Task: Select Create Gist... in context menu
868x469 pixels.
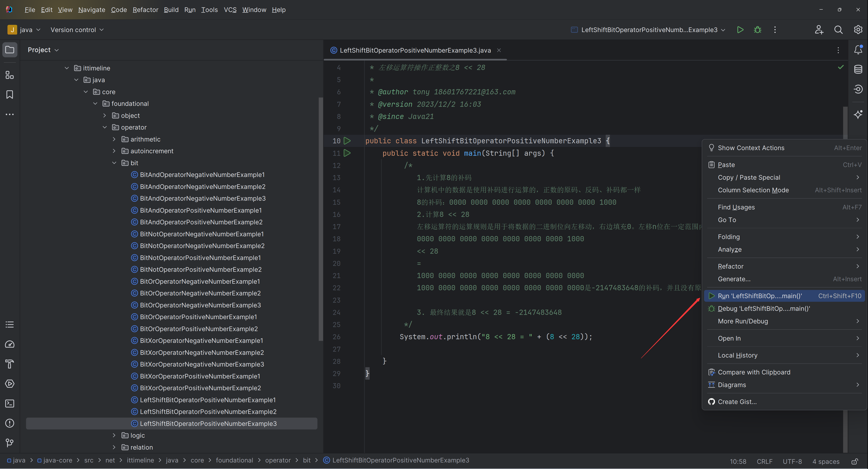Action: click(x=784, y=402)
